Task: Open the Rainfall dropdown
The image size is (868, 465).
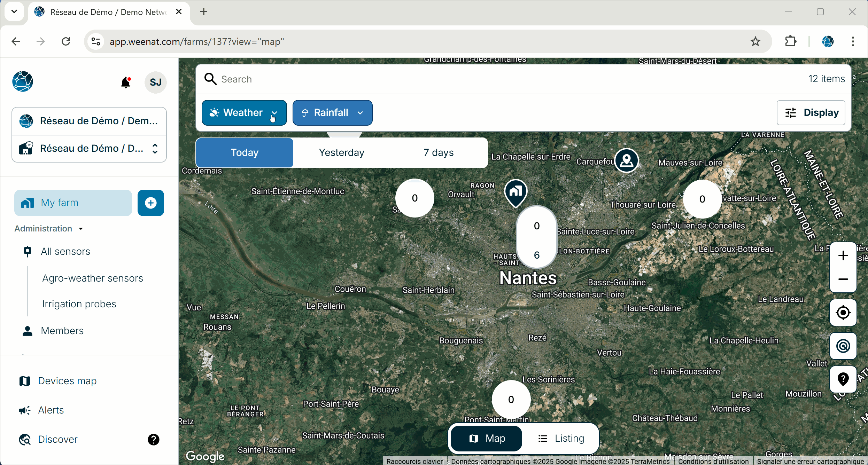Action: click(332, 113)
